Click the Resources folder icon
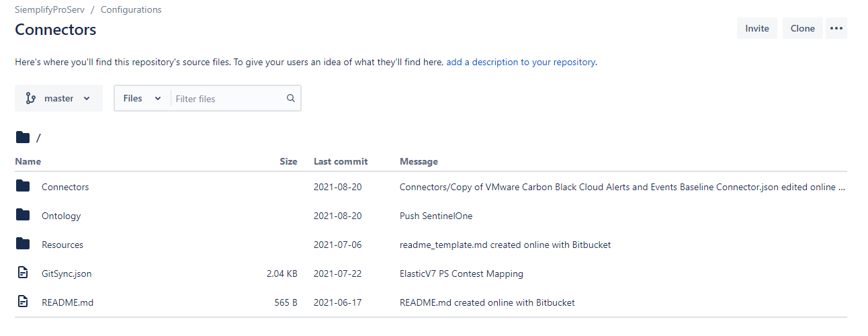The image size is (868, 336). [x=23, y=244]
